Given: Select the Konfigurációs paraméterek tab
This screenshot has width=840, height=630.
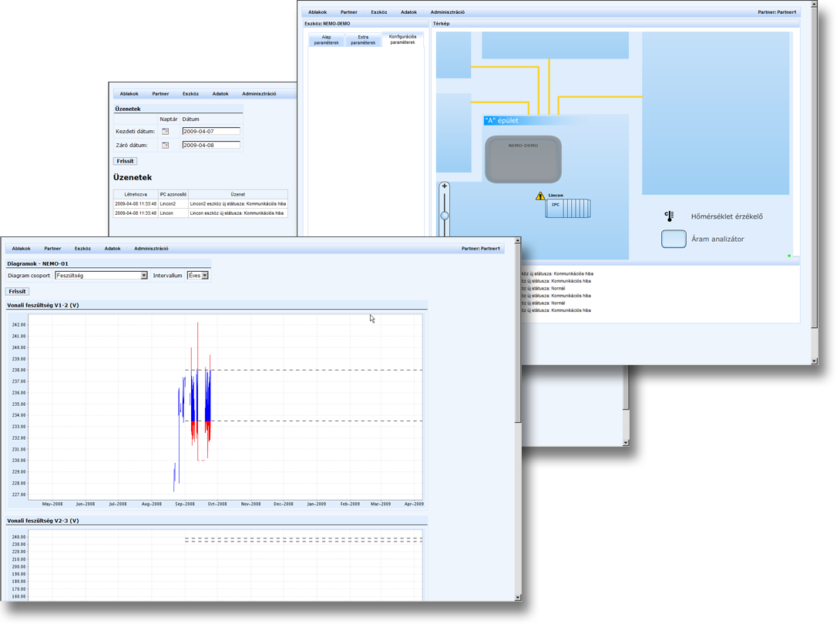Looking at the screenshot, I should 402,39.
